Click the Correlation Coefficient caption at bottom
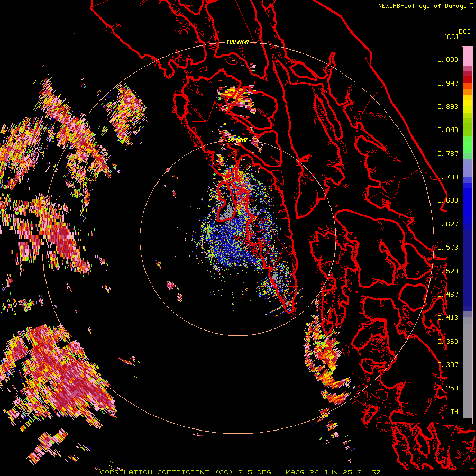This screenshot has width=476, height=476. coord(167,472)
